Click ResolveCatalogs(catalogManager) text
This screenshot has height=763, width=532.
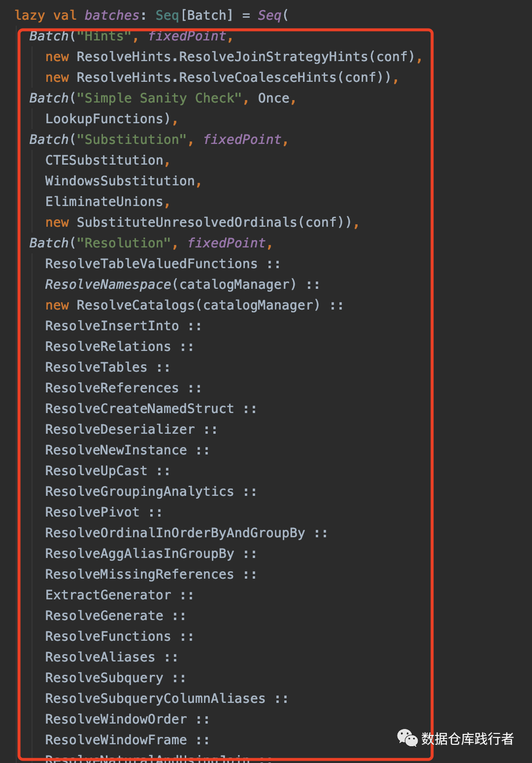[199, 305]
